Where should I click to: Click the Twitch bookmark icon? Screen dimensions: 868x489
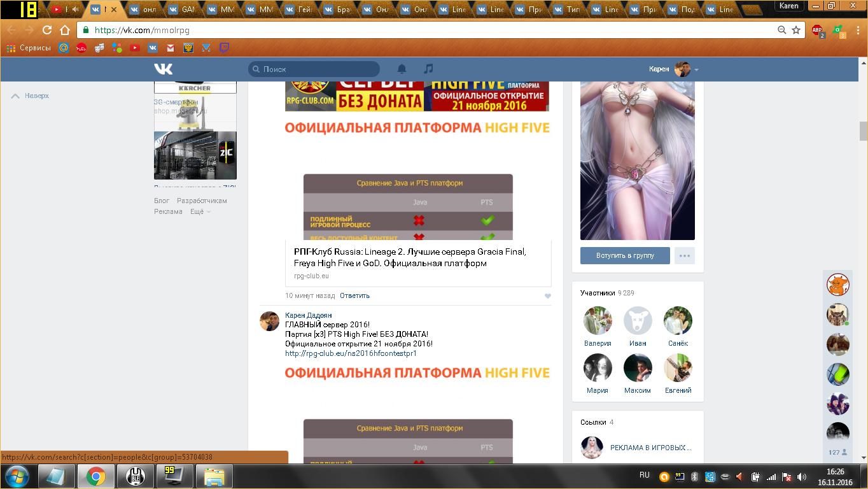[x=224, y=48]
